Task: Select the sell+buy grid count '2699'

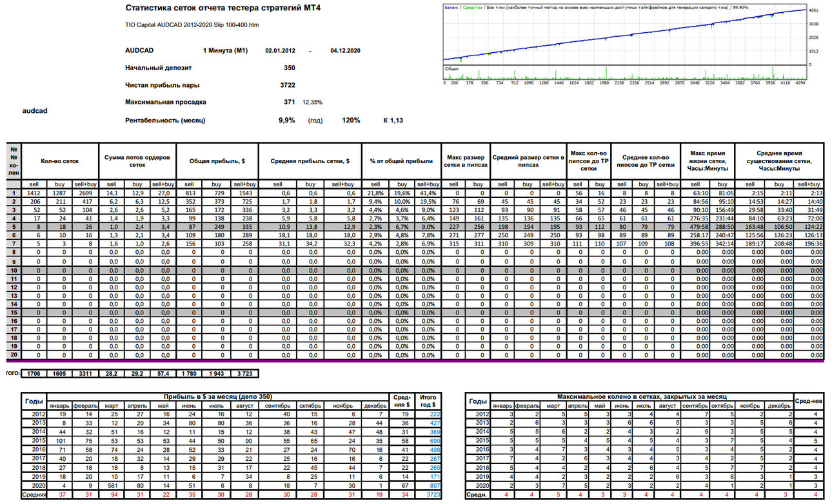Action: [84, 193]
